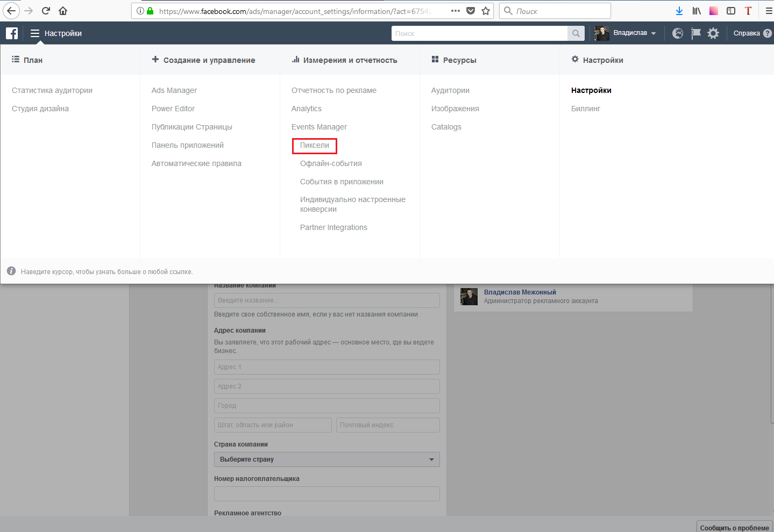Click the Номер налогоплательщика input field
Image resolution: width=774 pixels, height=532 pixels.
coord(327,494)
